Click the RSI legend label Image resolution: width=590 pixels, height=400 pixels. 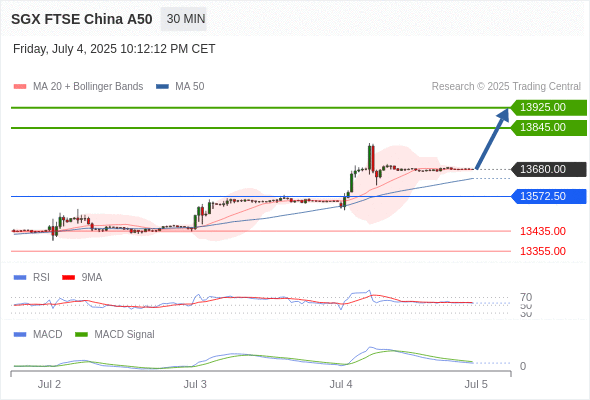click(x=41, y=277)
